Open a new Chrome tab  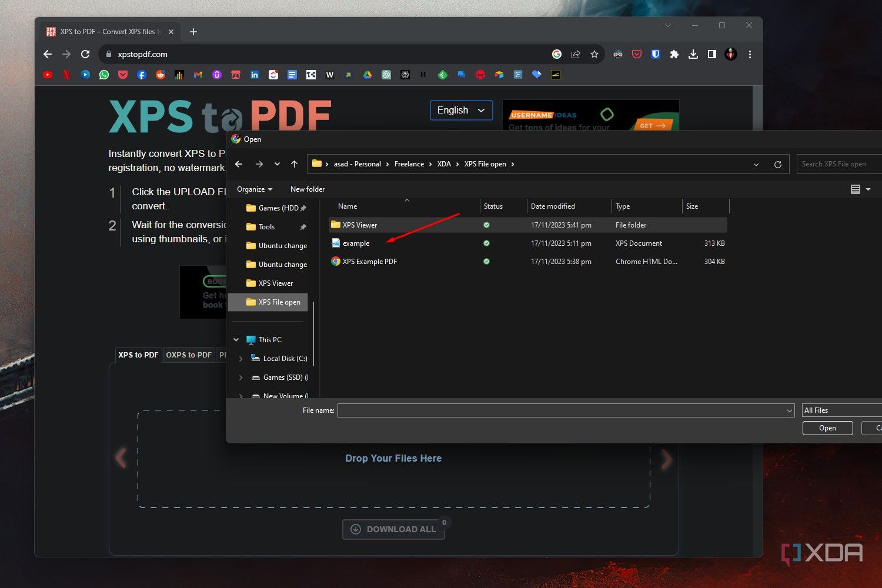pos(193,32)
